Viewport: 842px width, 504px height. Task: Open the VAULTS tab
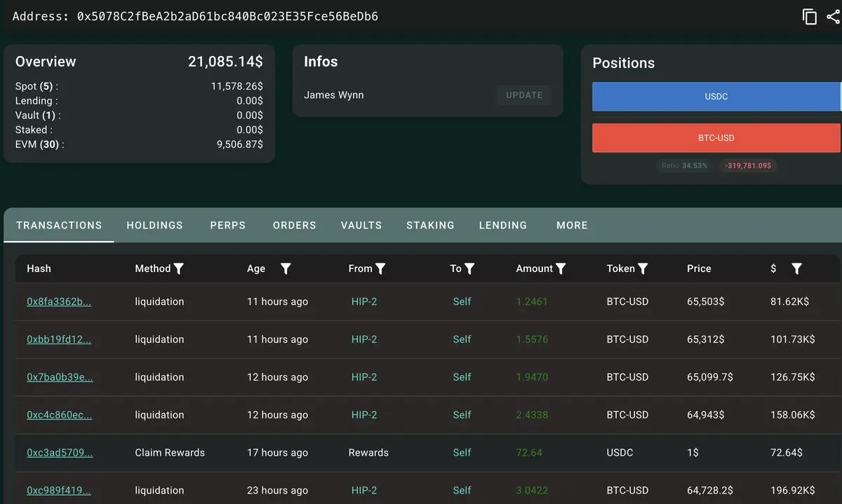361,225
